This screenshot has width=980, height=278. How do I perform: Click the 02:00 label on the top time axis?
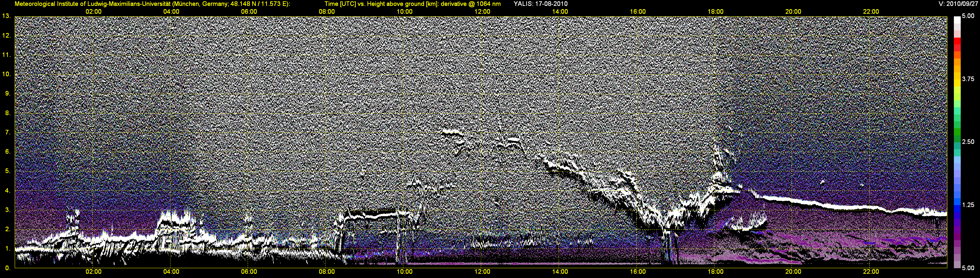pyautogui.click(x=93, y=11)
